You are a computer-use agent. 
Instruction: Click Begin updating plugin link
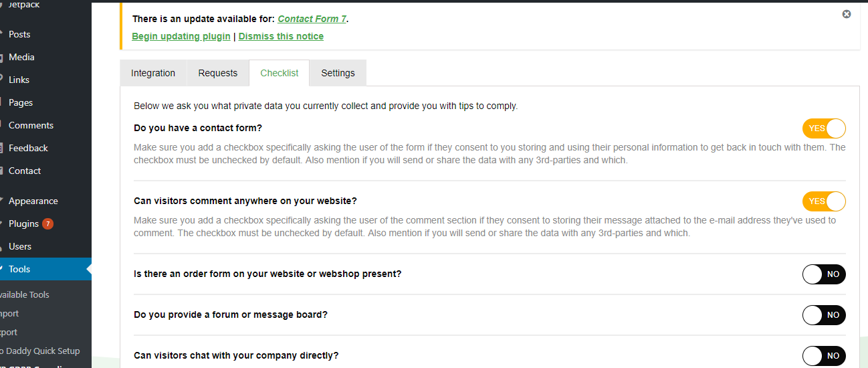pyautogui.click(x=181, y=36)
